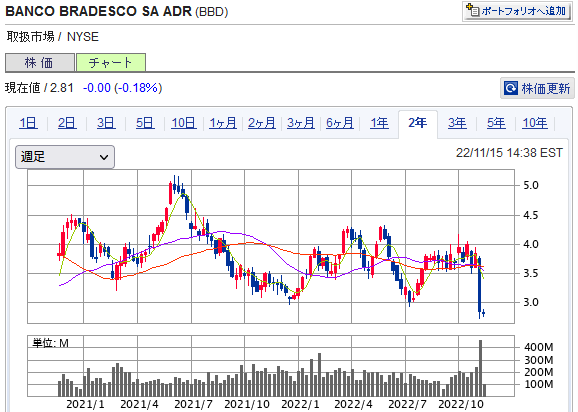Image resolution: width=578 pixels, height=412 pixels.
Task: Click the 400M volume axis label
Action: (x=539, y=347)
